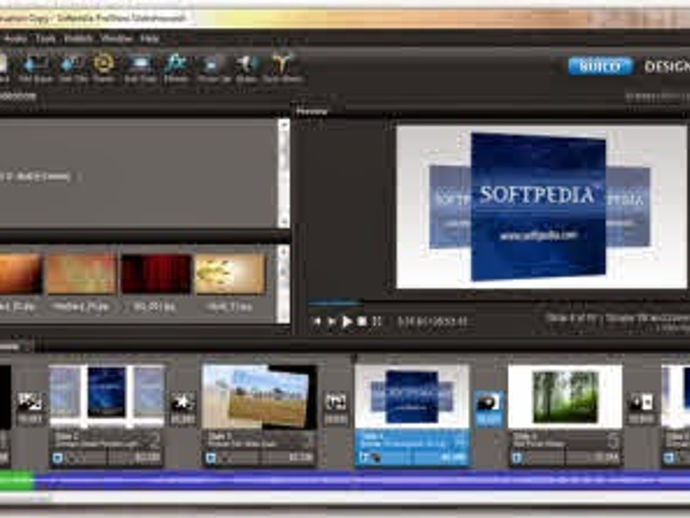690x518 pixels.
Task: Click the small blue icon under Slide 2
Action: pos(57,458)
